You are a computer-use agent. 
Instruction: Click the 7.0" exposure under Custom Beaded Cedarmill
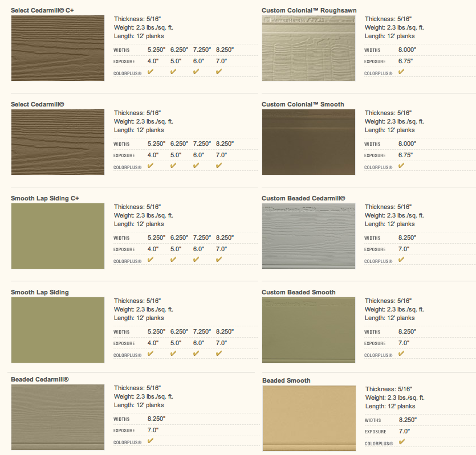(404, 249)
